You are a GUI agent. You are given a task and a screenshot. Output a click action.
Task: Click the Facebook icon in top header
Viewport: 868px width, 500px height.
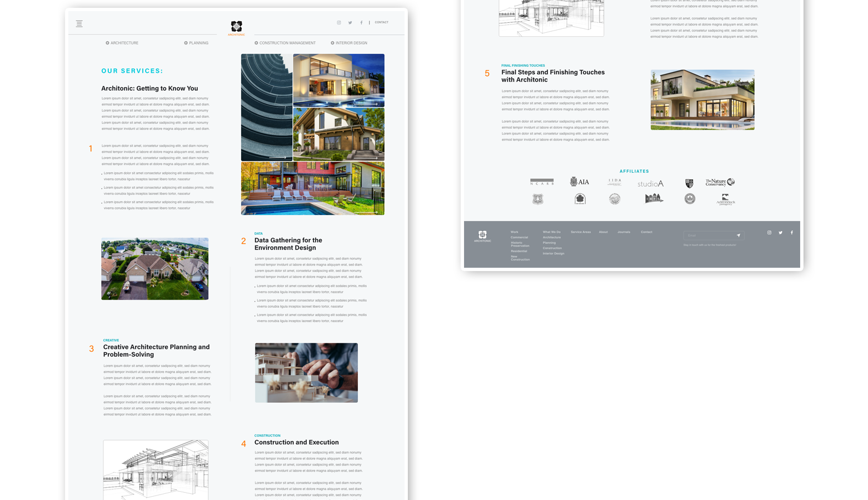[x=361, y=23]
